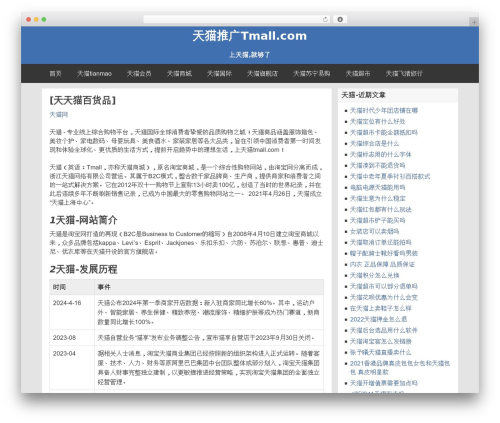Open article 天猫淘宝客怎么发链接
This screenshot has height=423, width=500.
click(381, 341)
